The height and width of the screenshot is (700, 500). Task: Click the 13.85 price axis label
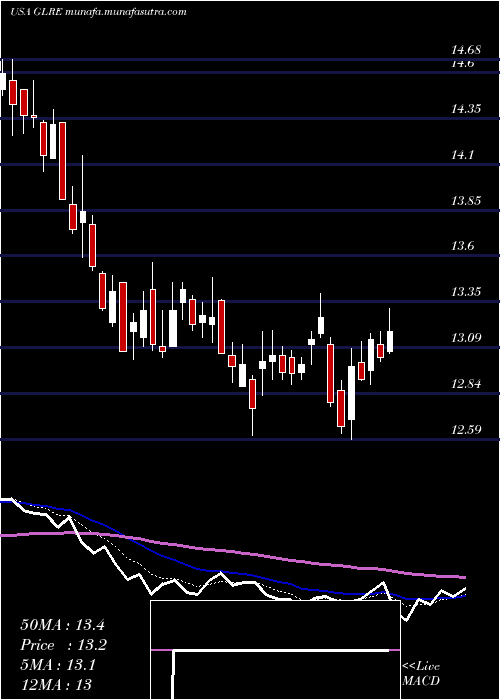click(466, 201)
